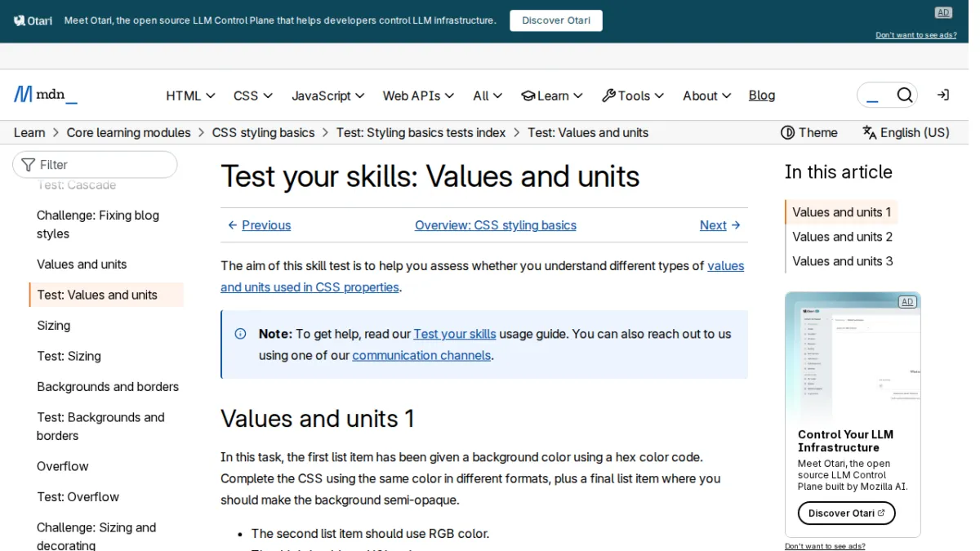Image resolution: width=980 pixels, height=551 pixels.
Task: Jump to Values and units 3 section
Action: (x=842, y=261)
